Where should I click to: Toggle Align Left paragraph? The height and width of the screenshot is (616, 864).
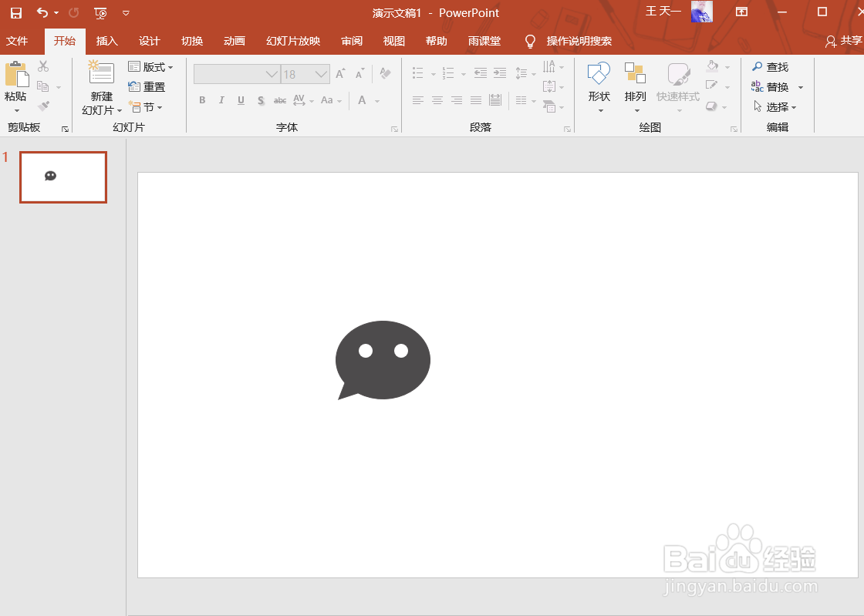click(418, 100)
